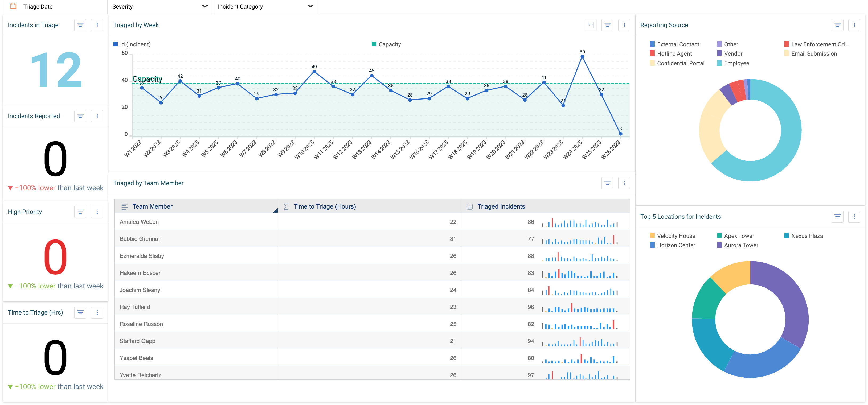Open options menu on Triaged by Team Member panel
Viewport: 868px width, 405px height.
coord(624,183)
